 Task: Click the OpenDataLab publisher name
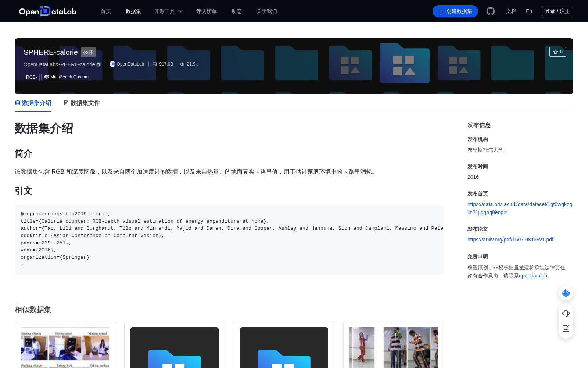[x=130, y=64]
